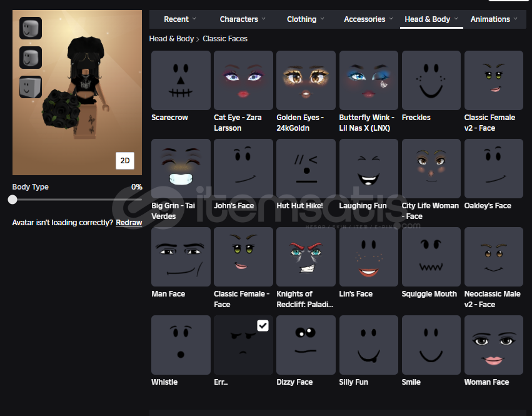
Task: Select John's Face thumbnail
Action: [243, 168]
